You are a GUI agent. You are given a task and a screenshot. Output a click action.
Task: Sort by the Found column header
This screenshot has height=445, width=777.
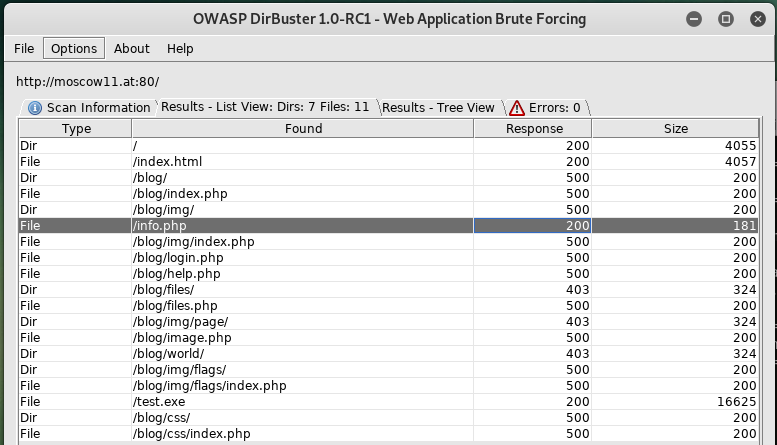(x=303, y=128)
